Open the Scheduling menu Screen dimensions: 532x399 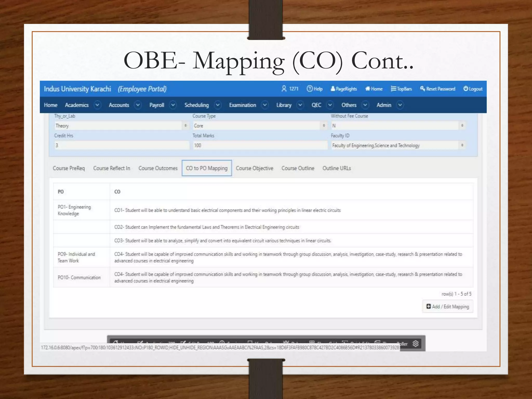click(197, 105)
